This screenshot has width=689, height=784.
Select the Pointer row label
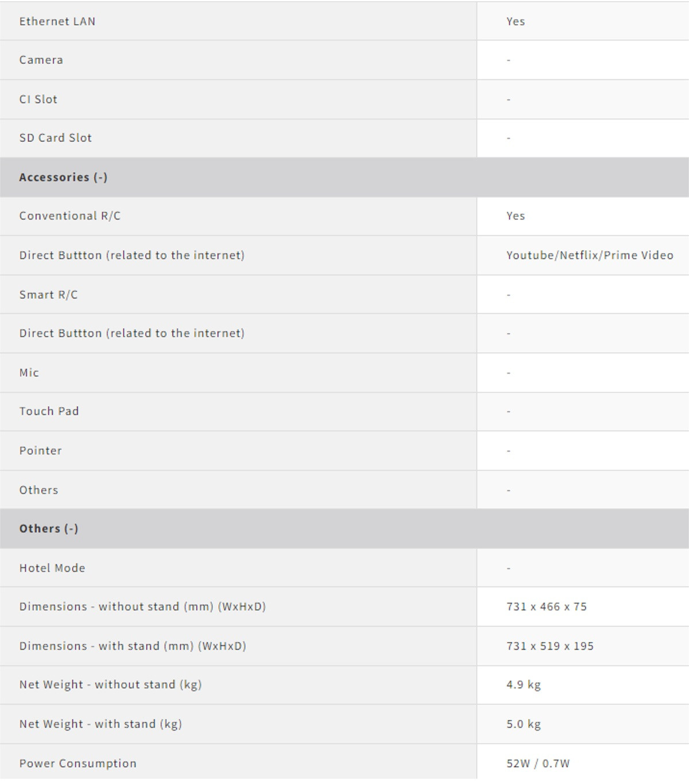tap(41, 451)
